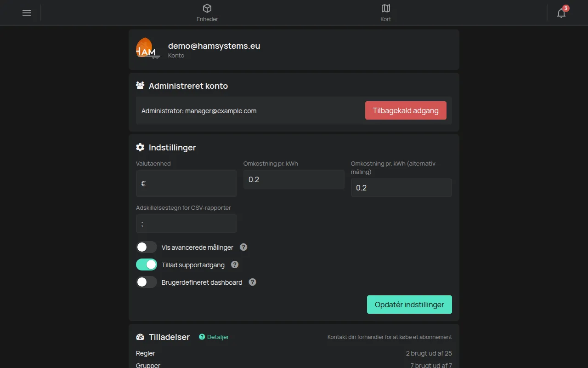The width and height of the screenshot is (588, 368).
Task: Open the hamburger menu
Action: tap(27, 13)
